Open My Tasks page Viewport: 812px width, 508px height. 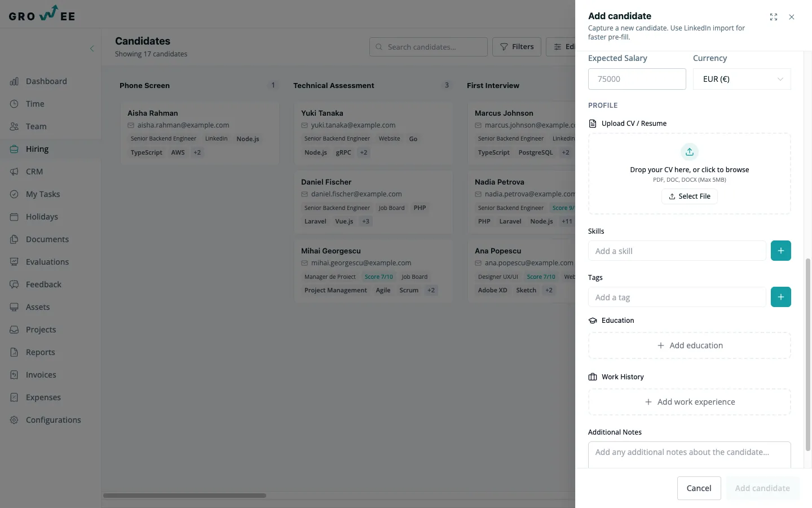pos(43,194)
